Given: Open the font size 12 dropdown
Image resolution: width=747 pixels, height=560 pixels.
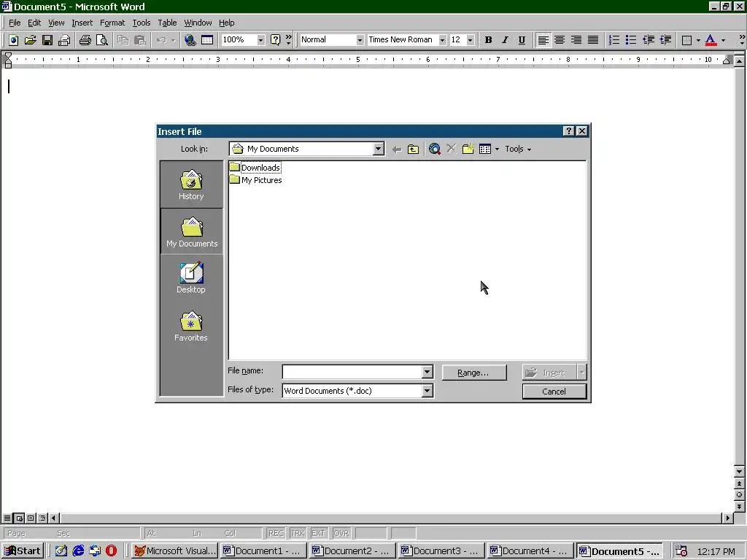Looking at the screenshot, I should 471,40.
